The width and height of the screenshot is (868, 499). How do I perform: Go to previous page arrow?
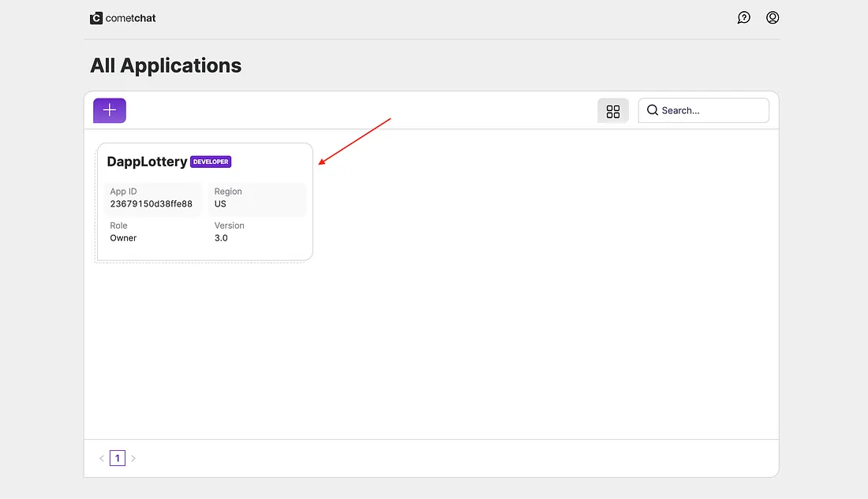[102, 458]
